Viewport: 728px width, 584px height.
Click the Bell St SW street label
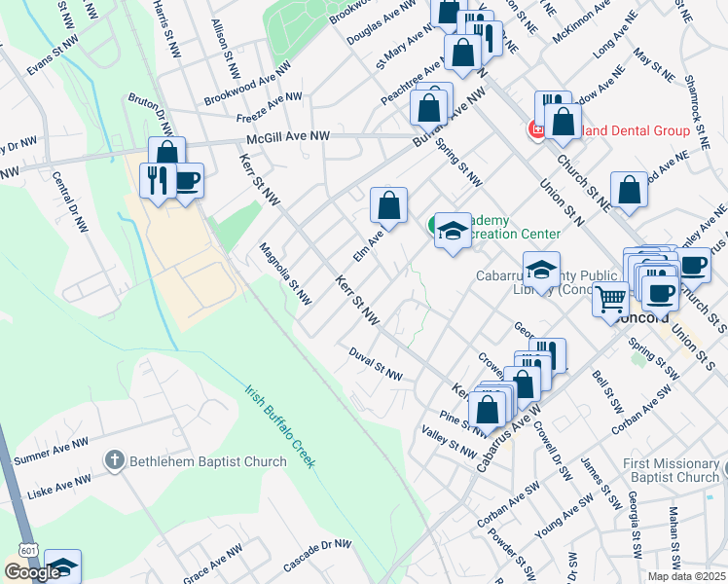click(x=607, y=392)
